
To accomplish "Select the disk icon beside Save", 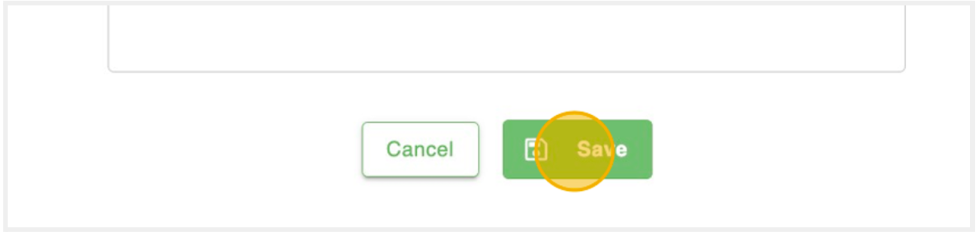I will (535, 149).
